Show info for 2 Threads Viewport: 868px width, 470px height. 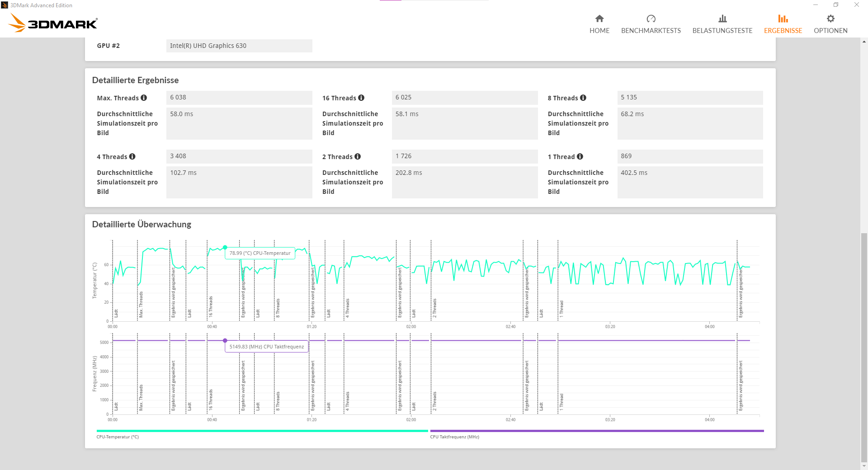(358, 156)
